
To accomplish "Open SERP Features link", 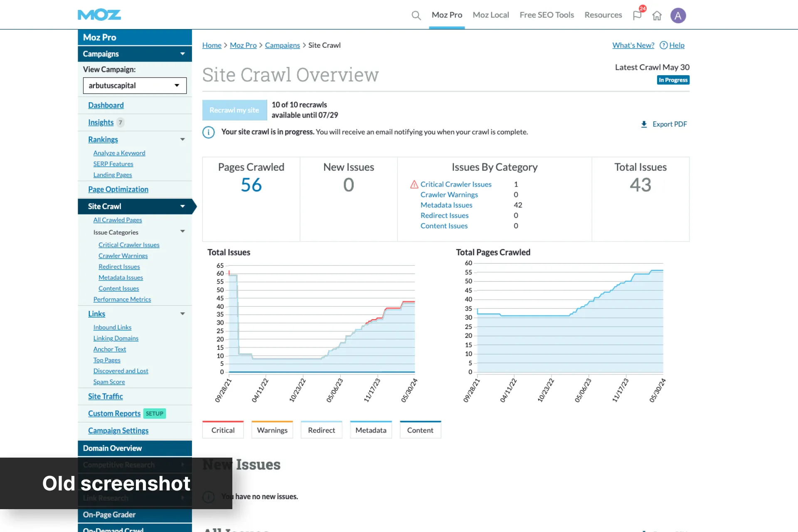I will 113,164.
